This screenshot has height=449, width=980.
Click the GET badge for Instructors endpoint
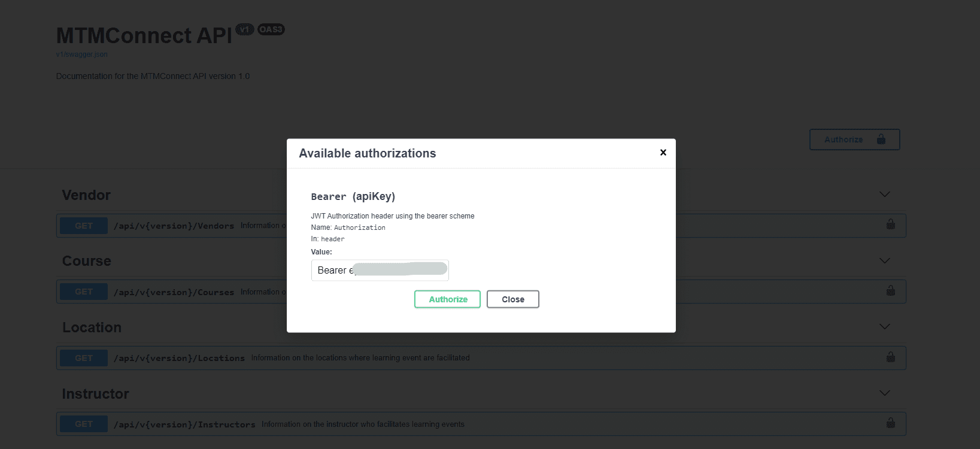click(84, 424)
